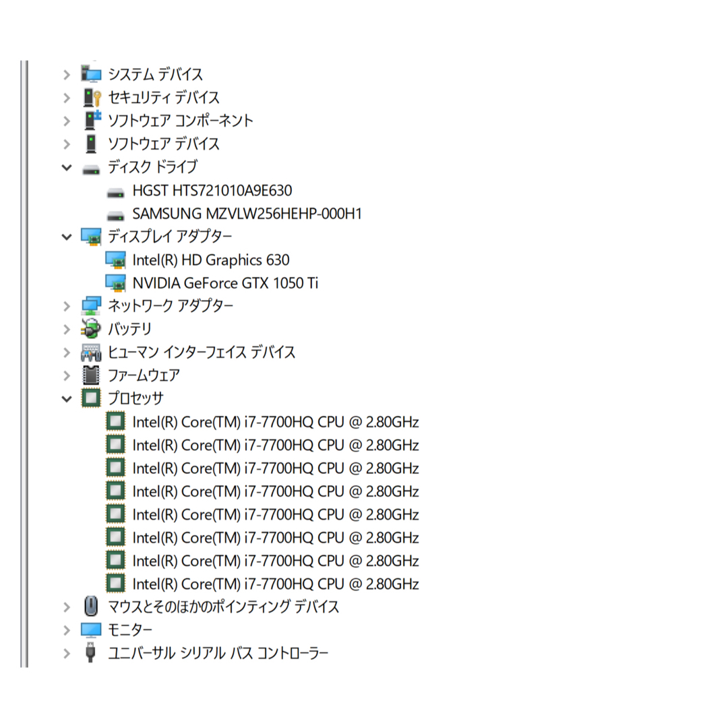Click the システム デバイス category icon
This screenshot has width=728, height=728.
point(91,74)
